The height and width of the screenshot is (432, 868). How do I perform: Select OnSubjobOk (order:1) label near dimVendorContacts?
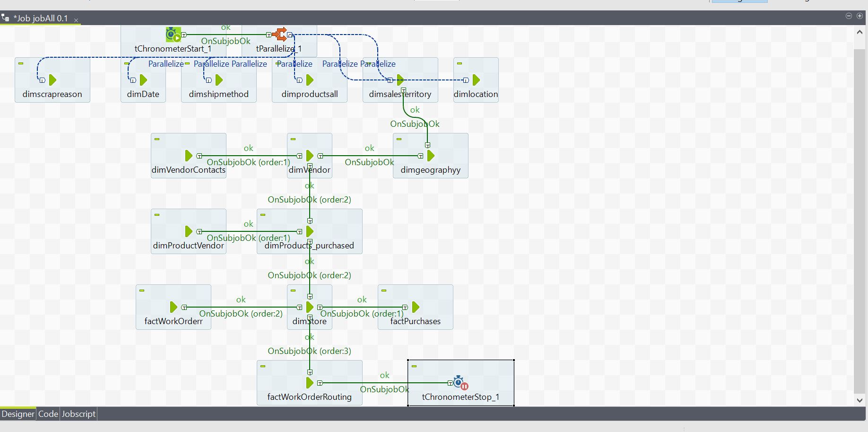click(x=249, y=162)
